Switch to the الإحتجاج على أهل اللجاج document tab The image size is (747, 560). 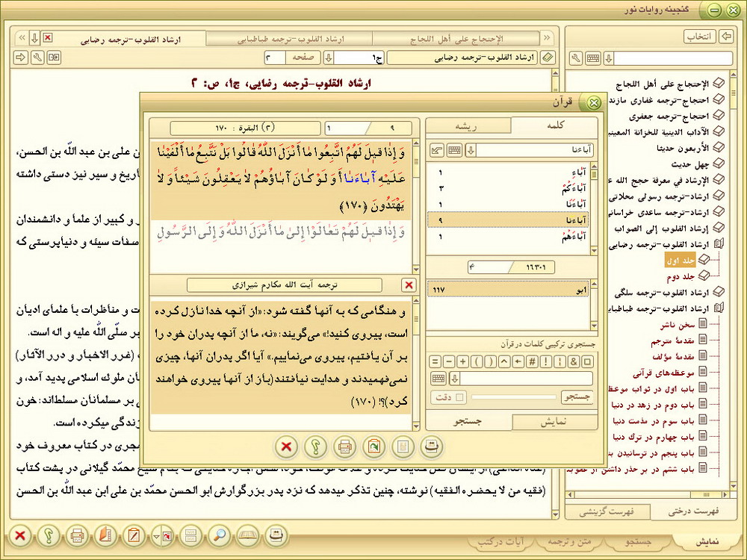(456, 39)
